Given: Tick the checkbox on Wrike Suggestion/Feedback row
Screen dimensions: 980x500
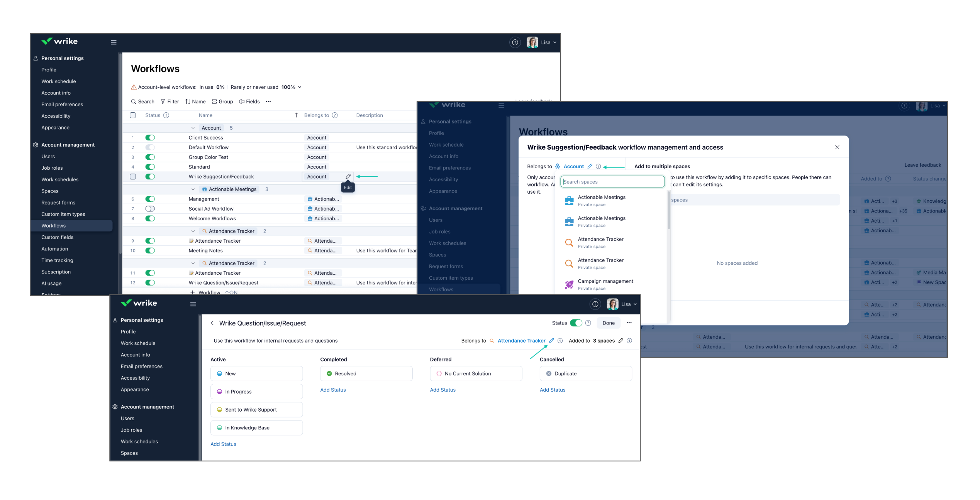Looking at the screenshot, I should (133, 176).
